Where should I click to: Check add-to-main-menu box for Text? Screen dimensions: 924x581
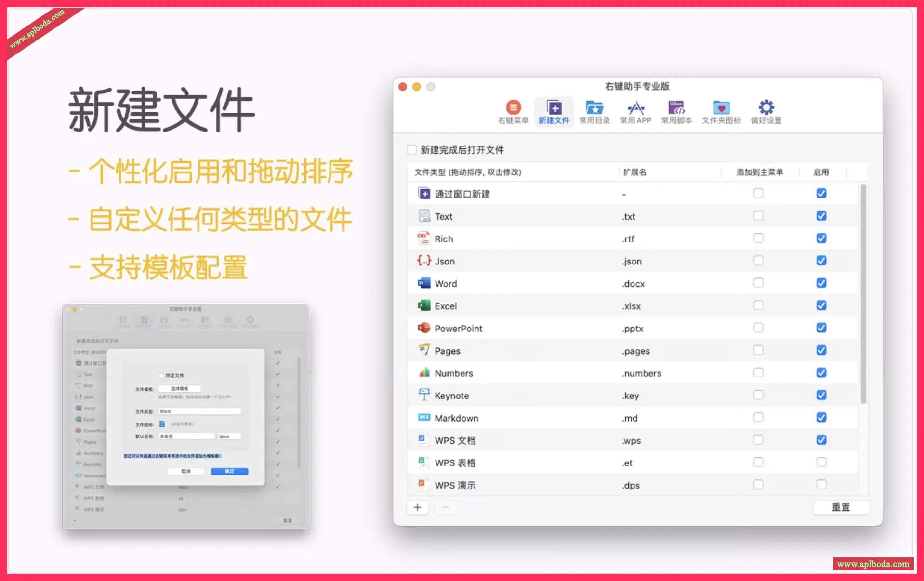[x=758, y=216]
